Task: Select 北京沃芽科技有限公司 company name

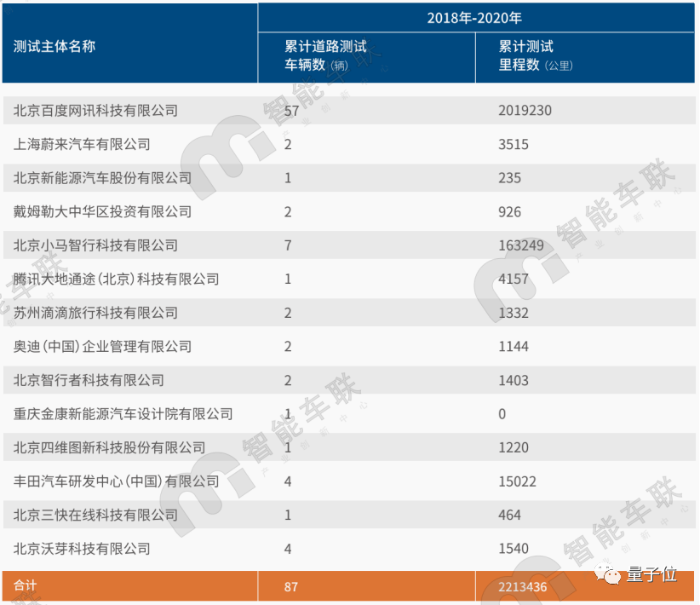Action: (x=82, y=549)
